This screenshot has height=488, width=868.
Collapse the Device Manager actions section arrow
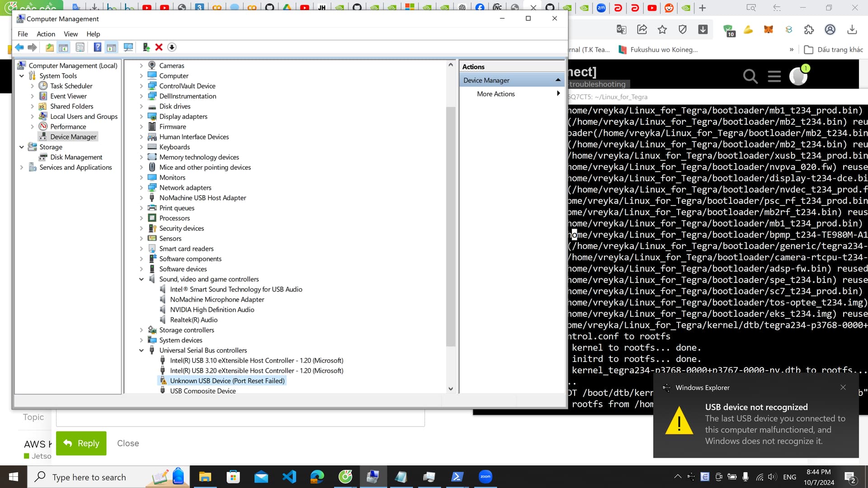coord(558,80)
